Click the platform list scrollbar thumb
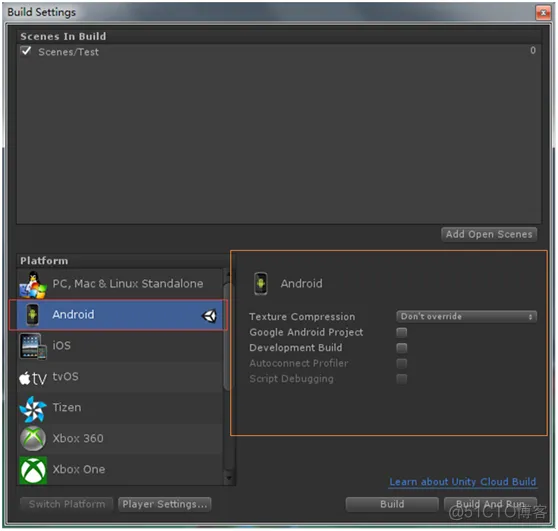Screen dimensions: 558x531 229,336
